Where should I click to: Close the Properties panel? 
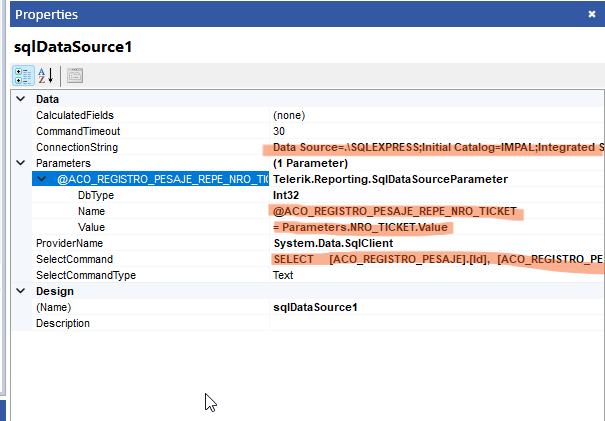(x=591, y=14)
